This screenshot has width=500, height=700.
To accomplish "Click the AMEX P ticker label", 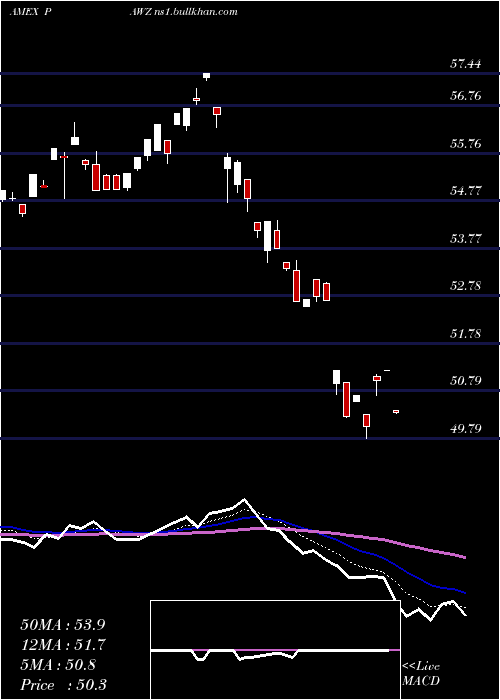I will tap(30, 12).
